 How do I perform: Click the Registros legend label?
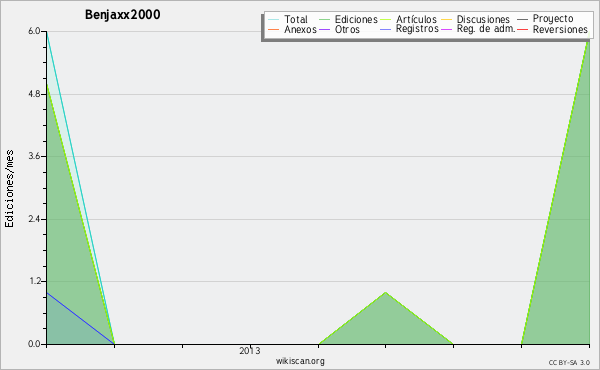coord(417,29)
